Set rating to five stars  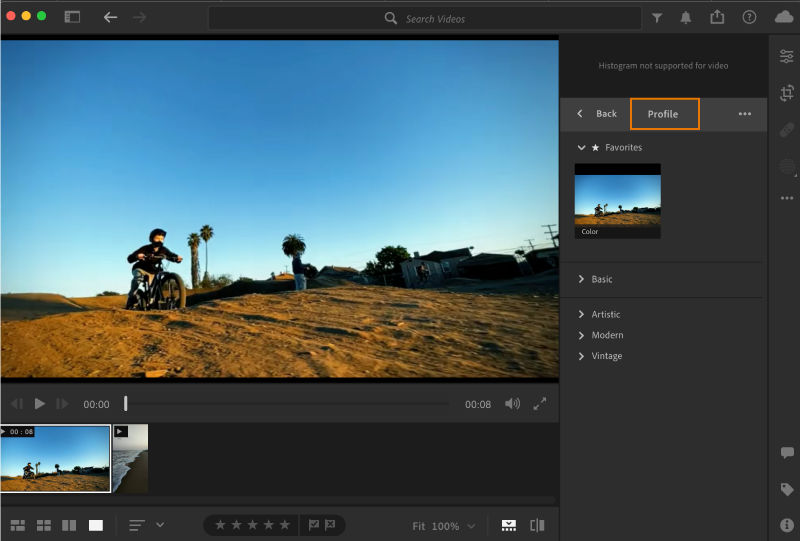click(285, 525)
